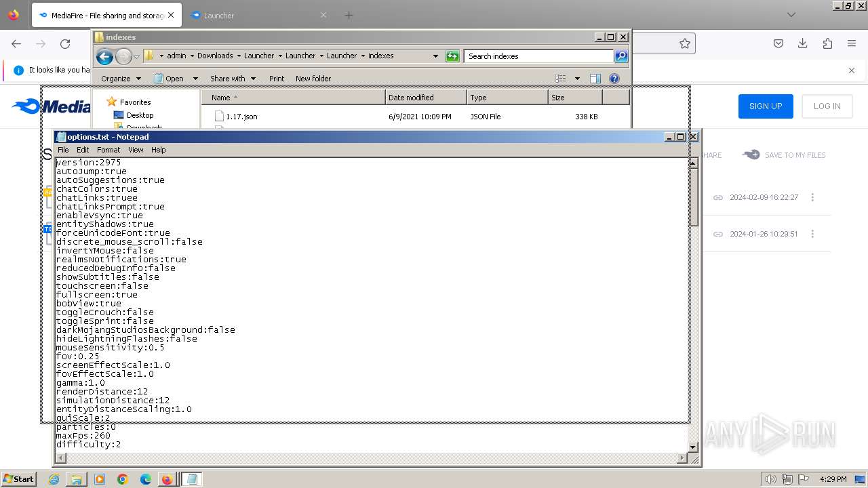Open Chrome from the taskbar
Viewport: 868px width, 488px height.
(123, 479)
